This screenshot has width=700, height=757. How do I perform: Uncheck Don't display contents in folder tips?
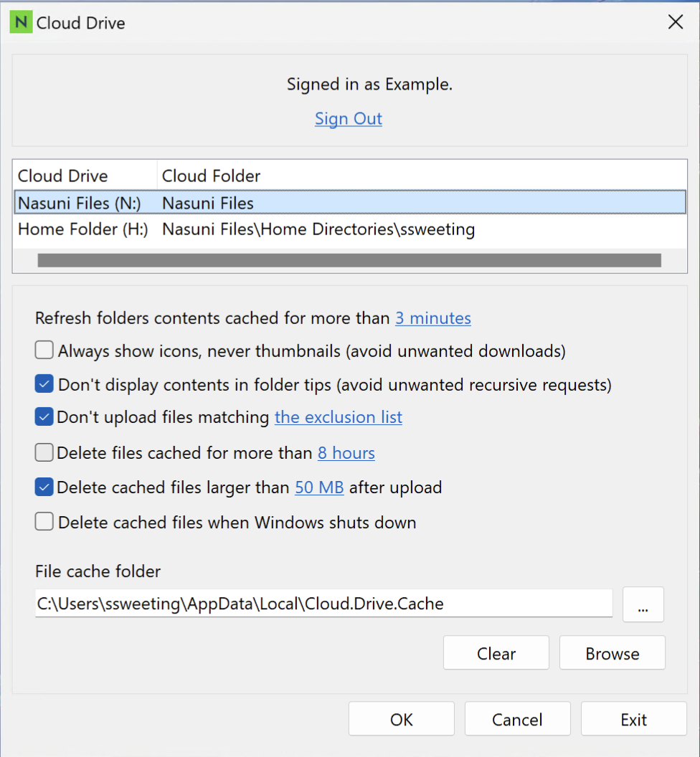tap(44, 385)
